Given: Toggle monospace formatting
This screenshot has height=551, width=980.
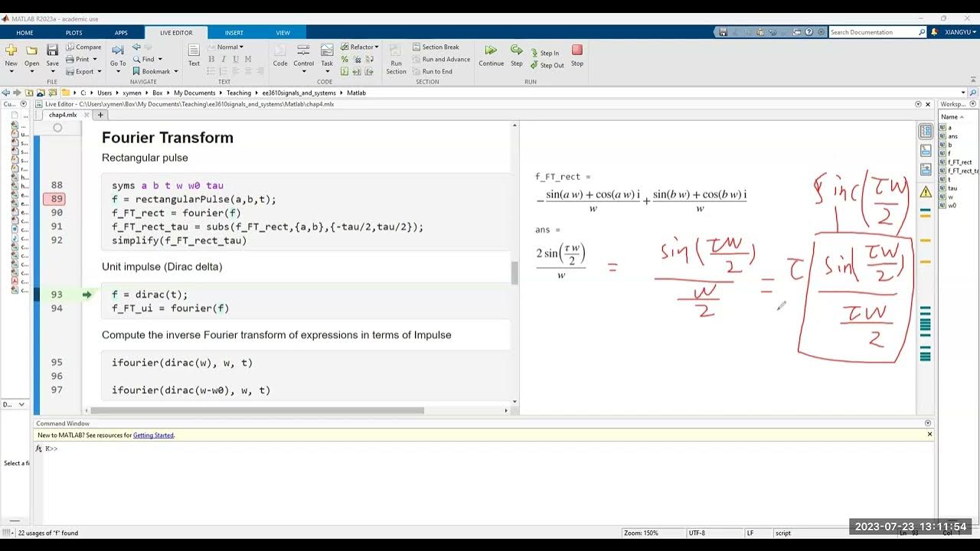Looking at the screenshot, I should click(247, 59).
